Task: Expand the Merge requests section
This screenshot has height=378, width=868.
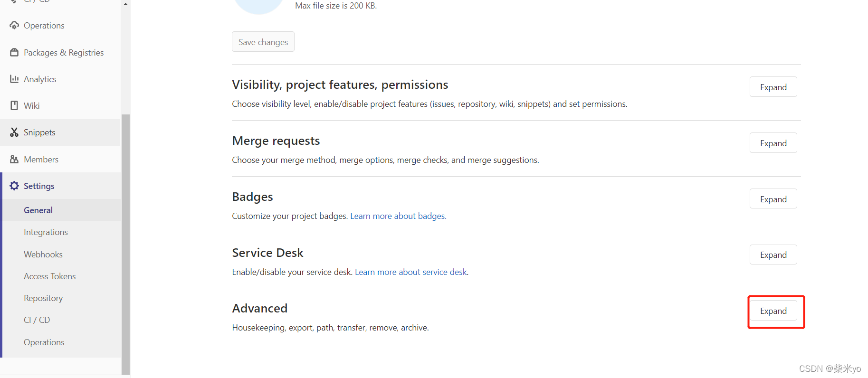Action: [x=773, y=143]
